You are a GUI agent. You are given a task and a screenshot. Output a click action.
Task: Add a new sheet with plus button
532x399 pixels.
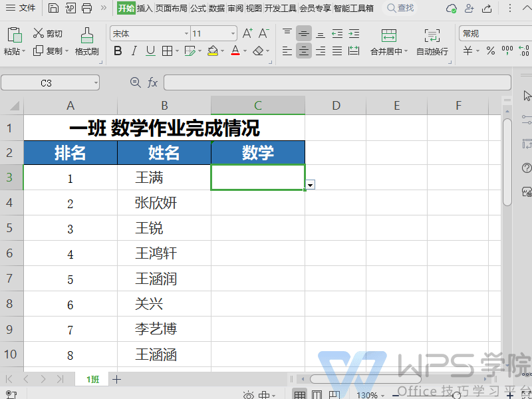[117, 379]
